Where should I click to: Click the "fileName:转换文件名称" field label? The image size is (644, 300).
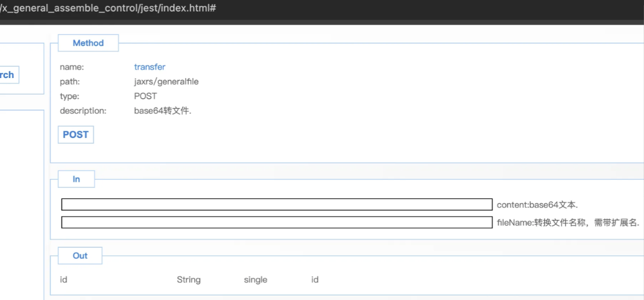pyautogui.click(x=568, y=223)
